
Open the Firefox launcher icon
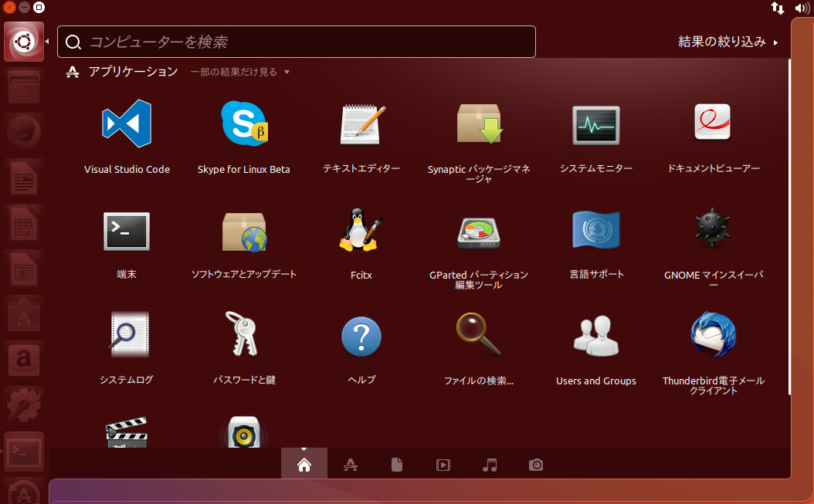coord(24,130)
